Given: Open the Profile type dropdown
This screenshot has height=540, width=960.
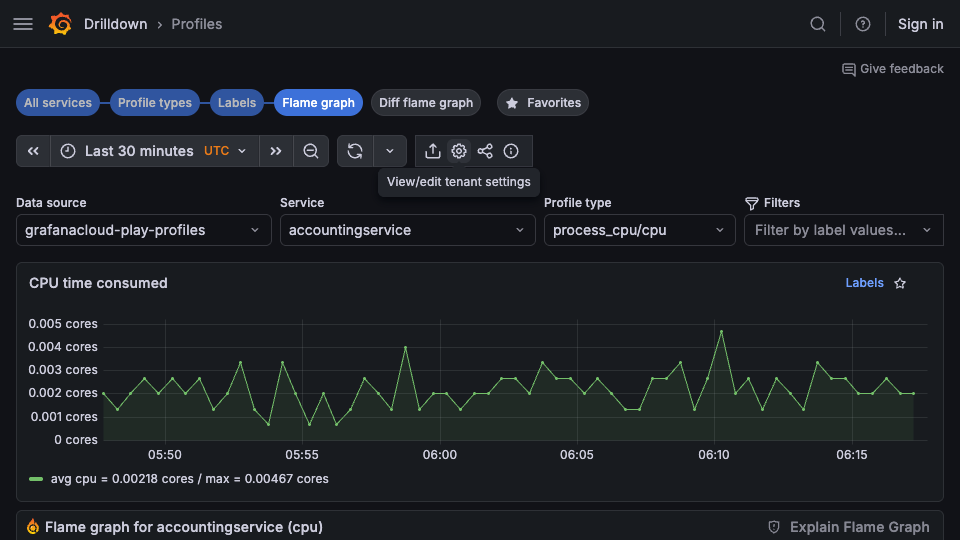Looking at the screenshot, I should (x=639, y=230).
